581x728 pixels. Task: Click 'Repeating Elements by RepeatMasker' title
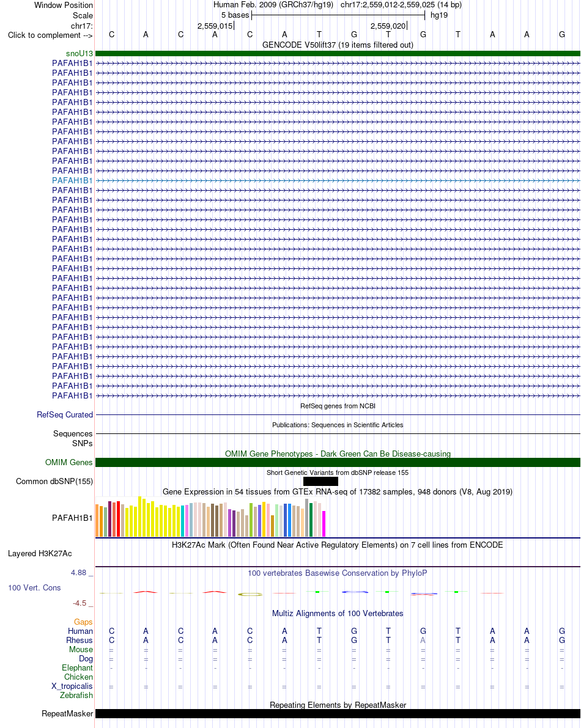click(x=338, y=705)
